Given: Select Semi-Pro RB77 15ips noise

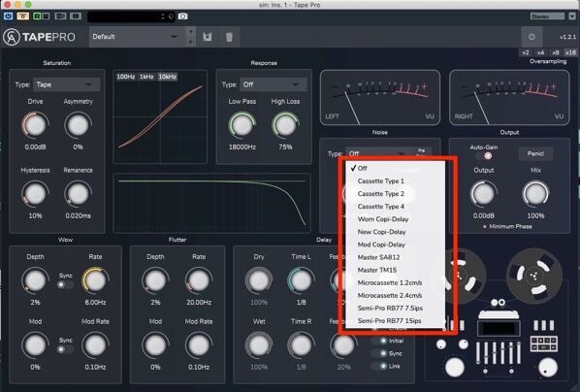Looking at the screenshot, I should click(x=395, y=321).
